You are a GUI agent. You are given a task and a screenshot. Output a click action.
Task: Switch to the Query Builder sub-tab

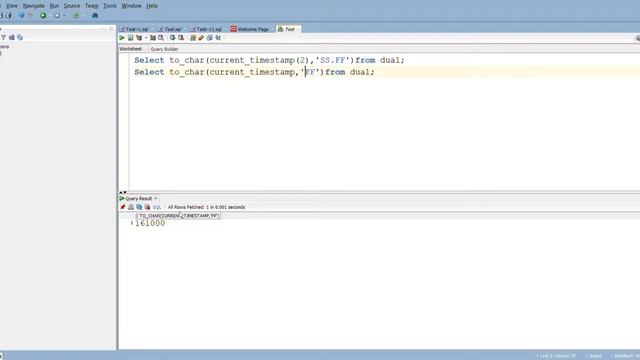(164, 49)
